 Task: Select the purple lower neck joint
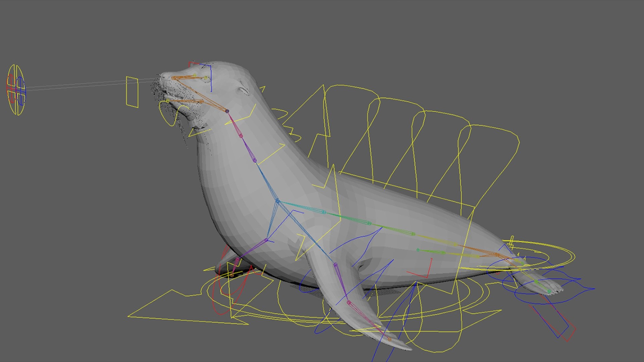point(255,161)
